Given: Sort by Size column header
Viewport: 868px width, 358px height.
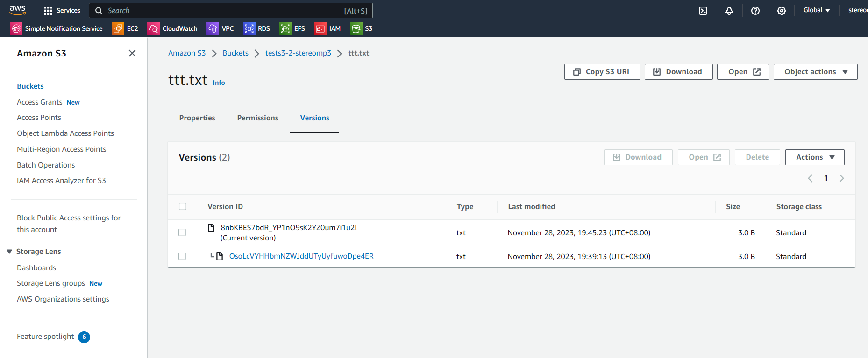Looking at the screenshot, I should pyautogui.click(x=733, y=207).
